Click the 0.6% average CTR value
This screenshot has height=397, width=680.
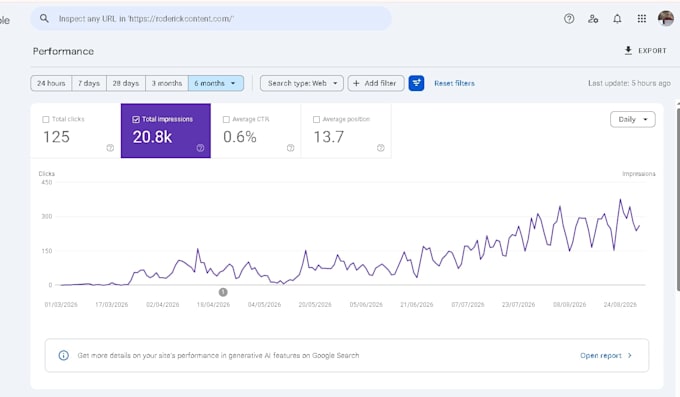coord(240,137)
